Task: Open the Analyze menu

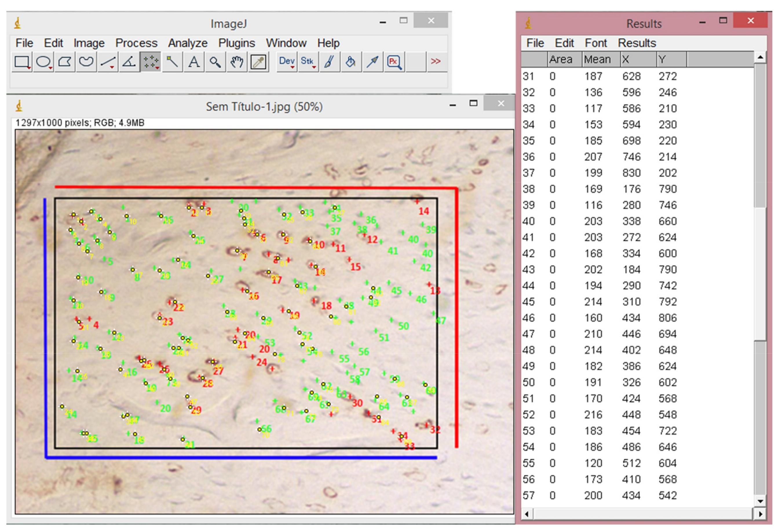Action: pyautogui.click(x=187, y=43)
